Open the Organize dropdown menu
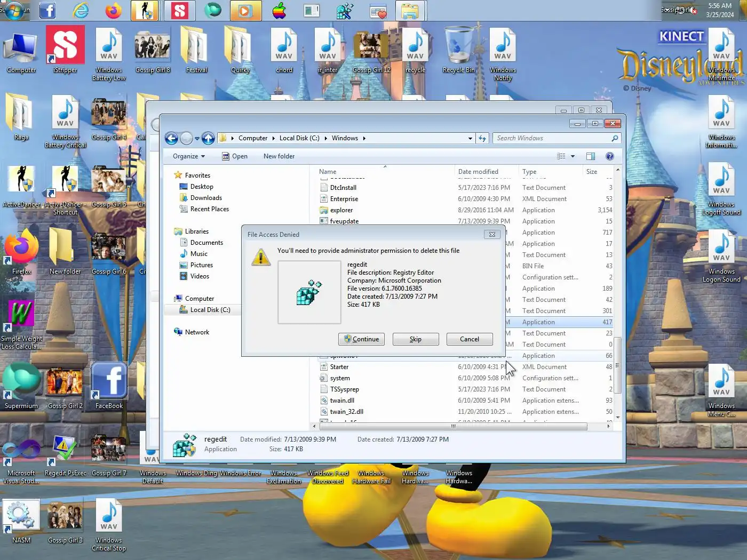Image resolution: width=747 pixels, height=560 pixels. [189, 156]
